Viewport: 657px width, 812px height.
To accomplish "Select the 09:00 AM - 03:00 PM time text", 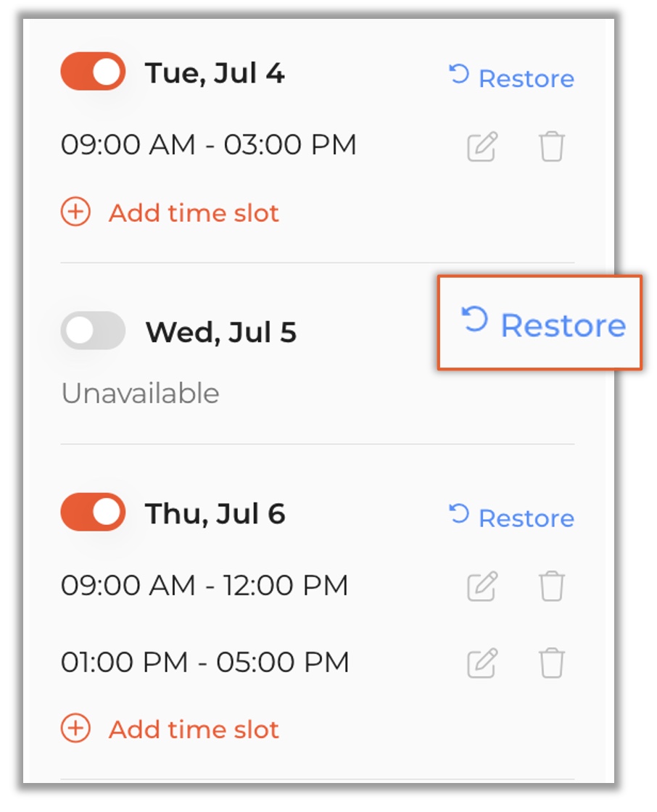I will (208, 144).
